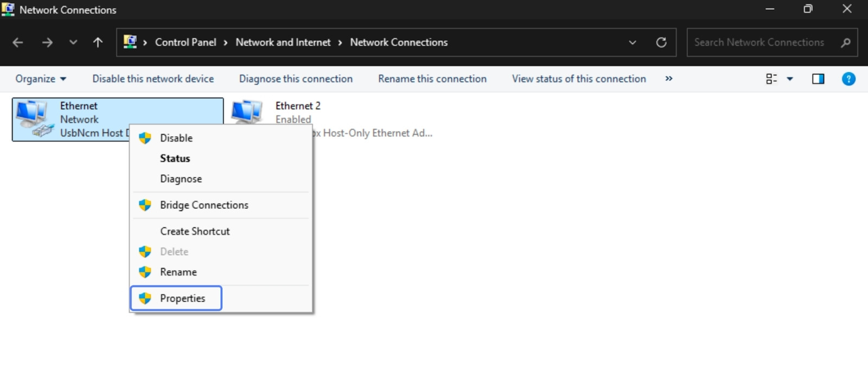Viewport: 868px width, 389px height.
Task: Choose Create Shortcut in context menu
Action: (221, 231)
